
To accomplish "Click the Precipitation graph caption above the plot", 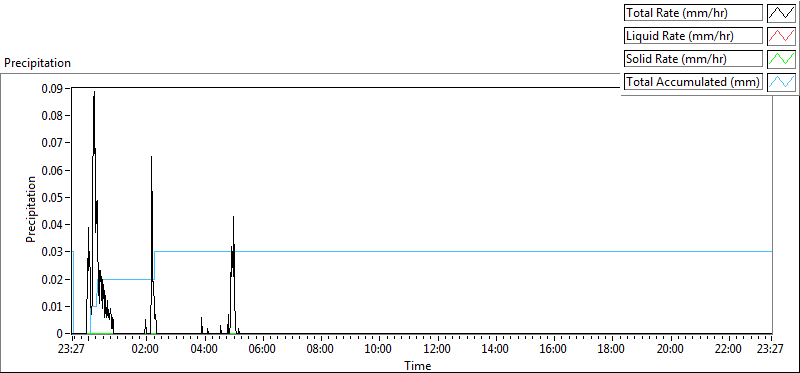I will (37, 63).
